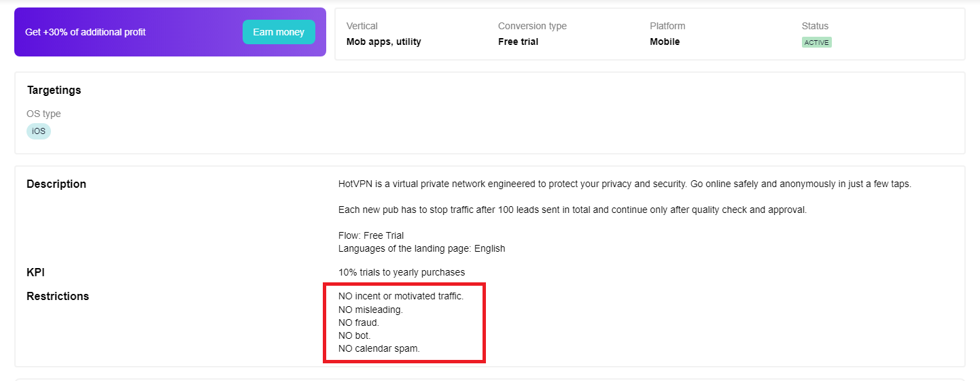The image size is (980, 381).
Task: Click the Flow: Free Trial line
Action: (371, 235)
